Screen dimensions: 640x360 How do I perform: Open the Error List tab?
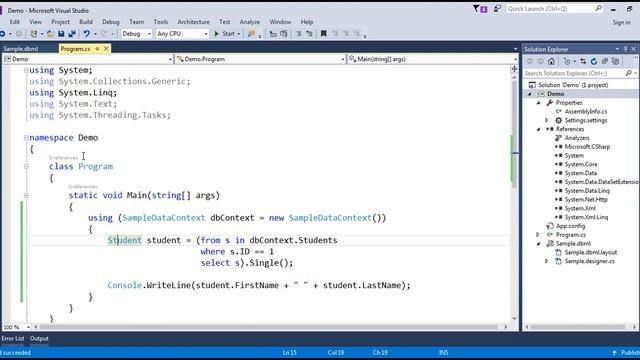(13, 339)
